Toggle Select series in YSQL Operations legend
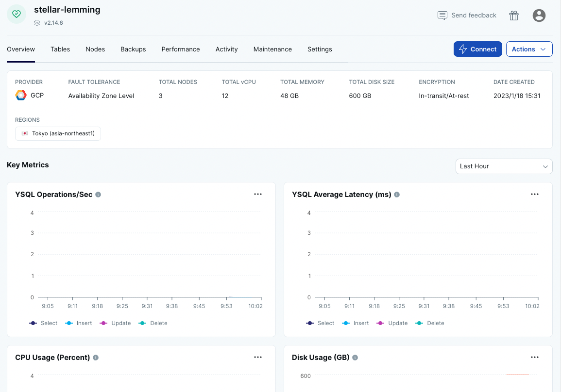 coord(43,323)
